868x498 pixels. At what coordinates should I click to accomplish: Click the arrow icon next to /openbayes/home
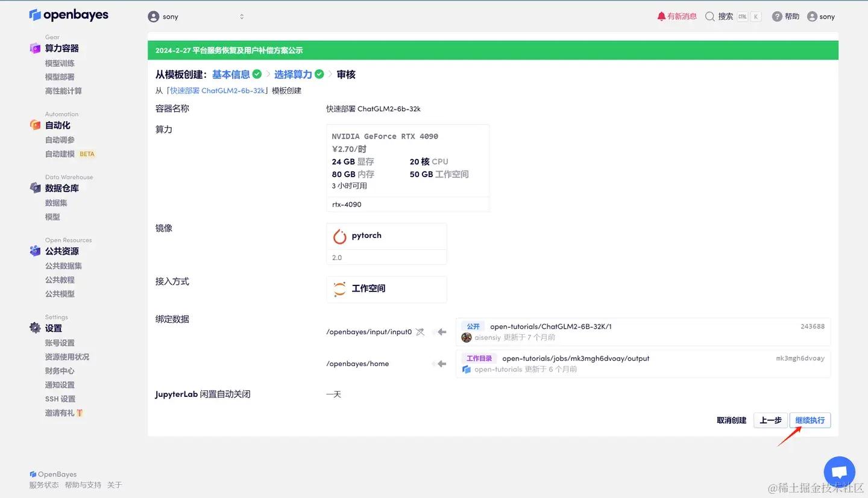442,364
